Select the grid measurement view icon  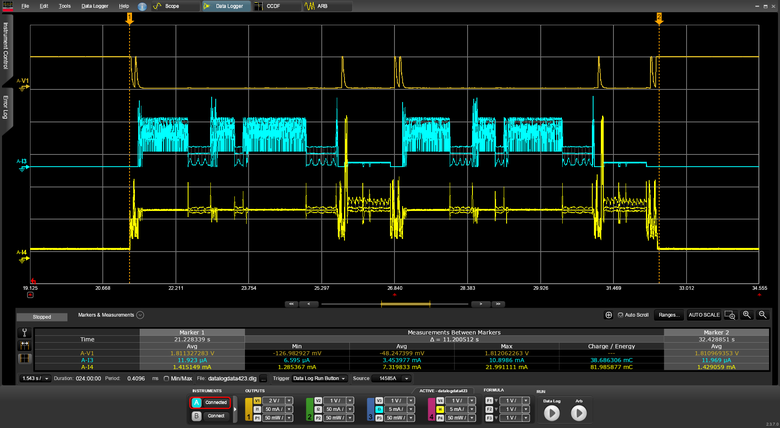(24, 358)
